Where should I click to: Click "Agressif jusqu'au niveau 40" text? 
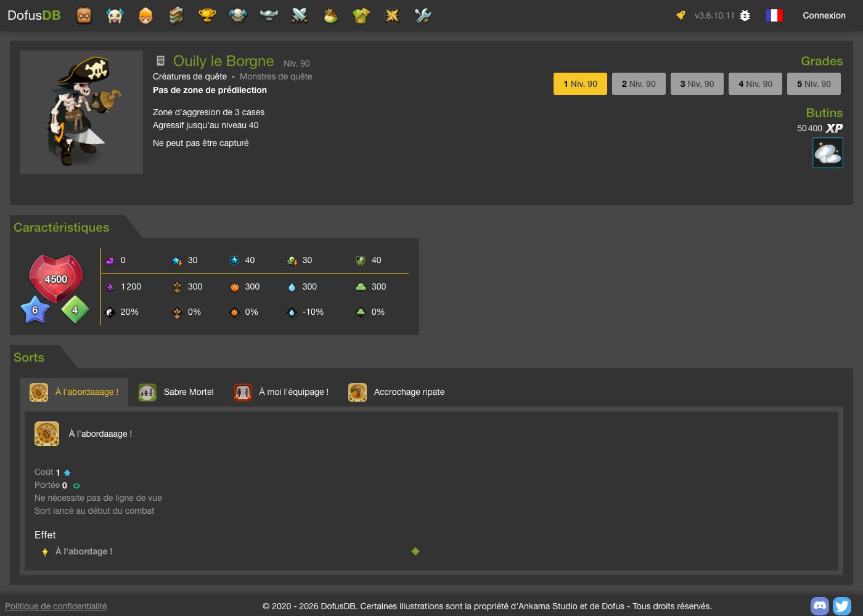pos(206,125)
